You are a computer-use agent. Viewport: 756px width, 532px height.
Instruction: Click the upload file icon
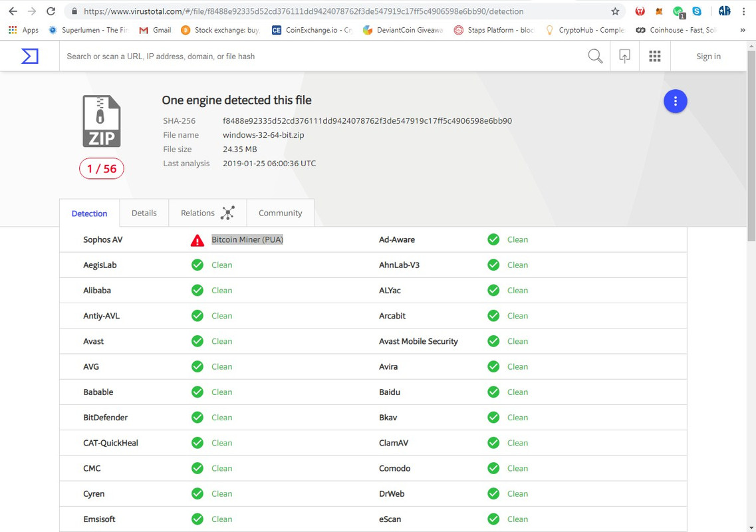click(x=624, y=56)
